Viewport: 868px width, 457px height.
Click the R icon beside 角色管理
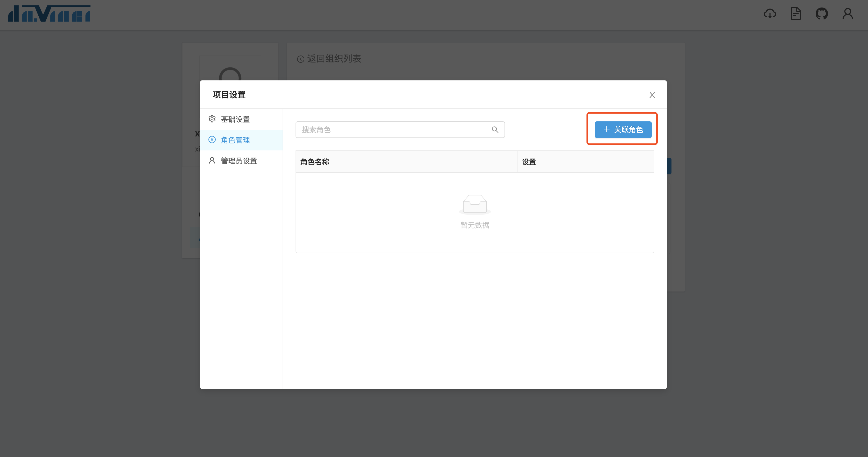tap(212, 140)
